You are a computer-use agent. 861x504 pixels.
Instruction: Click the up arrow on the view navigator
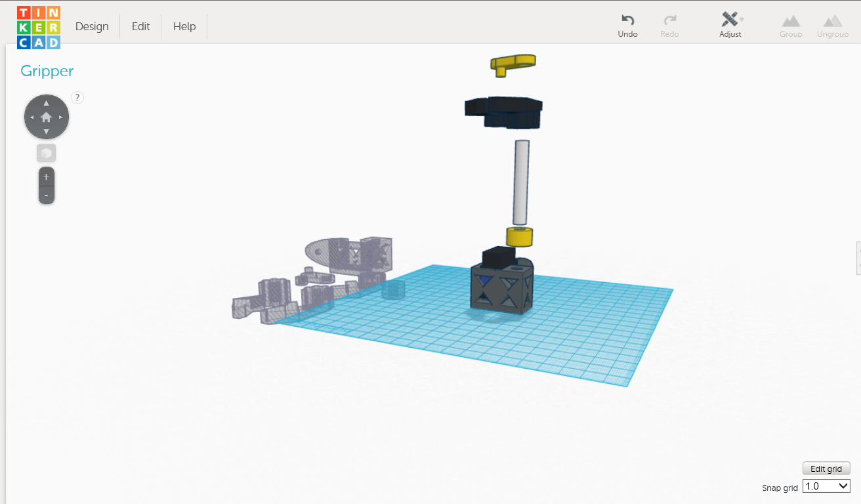46,102
